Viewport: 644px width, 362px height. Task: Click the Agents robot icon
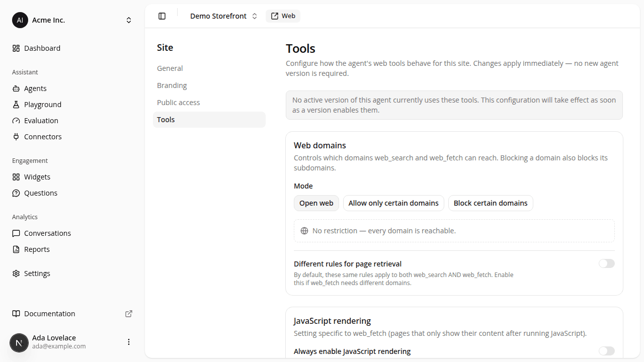point(16,88)
